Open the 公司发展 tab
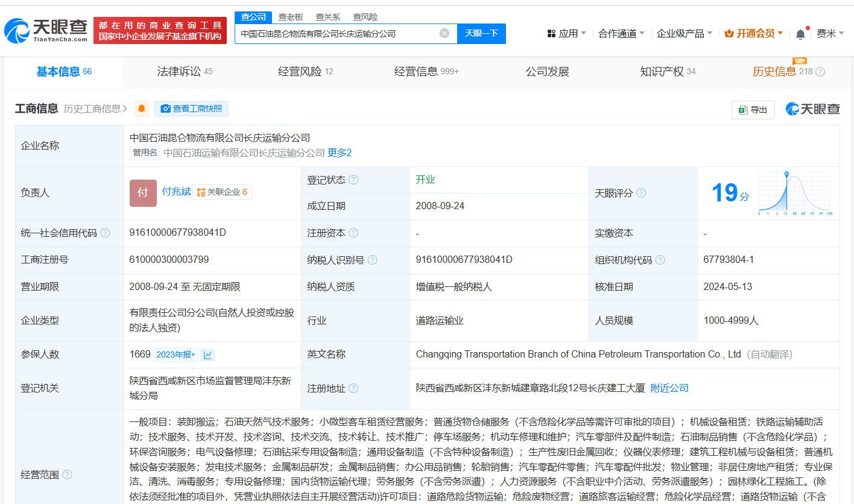The width and height of the screenshot is (854, 504). pos(547,72)
